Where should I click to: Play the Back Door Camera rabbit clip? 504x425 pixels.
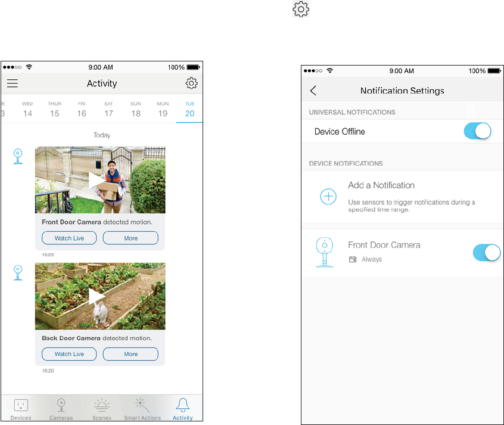(97, 296)
